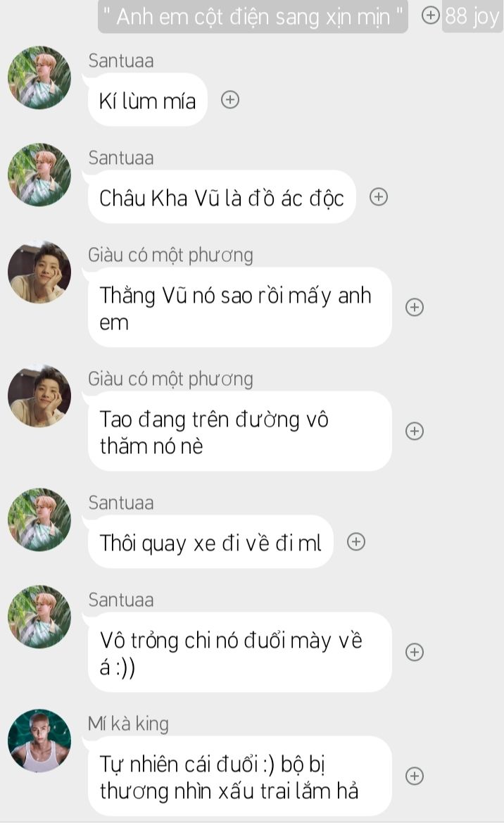Viewport: 504px width, 825px height.
Task: Tap plus icon beside "Thôi quay xe đi về"
Action: click(356, 541)
